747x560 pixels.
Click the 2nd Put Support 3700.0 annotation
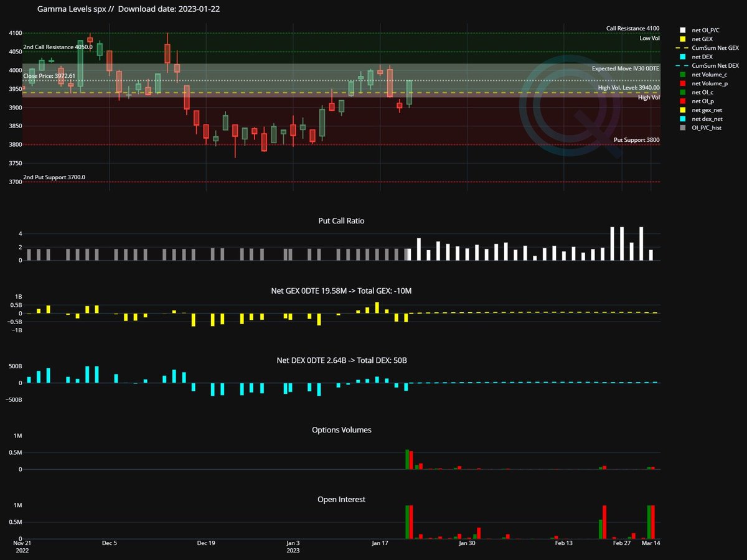(56, 177)
